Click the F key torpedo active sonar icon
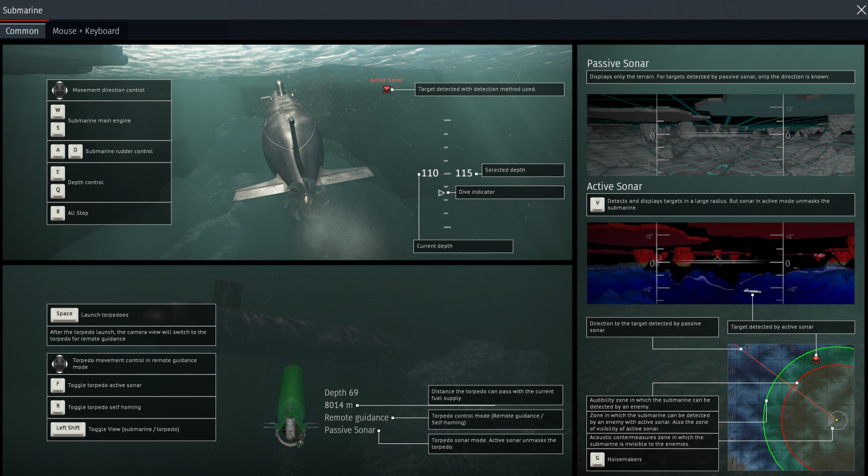The width and height of the screenshot is (868, 476). point(58,385)
